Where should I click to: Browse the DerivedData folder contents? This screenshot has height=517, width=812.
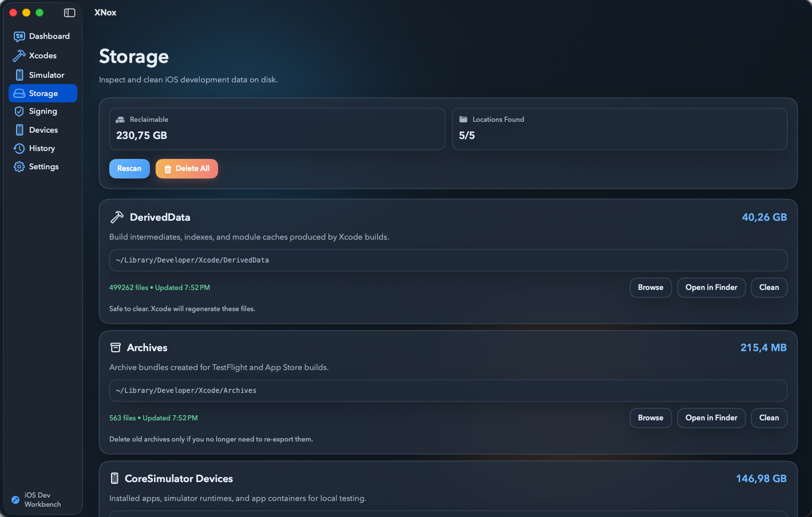651,287
